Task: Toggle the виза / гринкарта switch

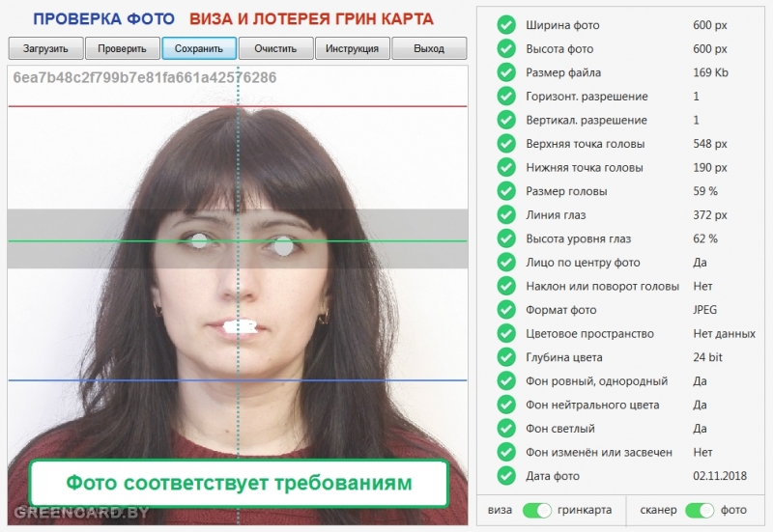Action: 537,511
